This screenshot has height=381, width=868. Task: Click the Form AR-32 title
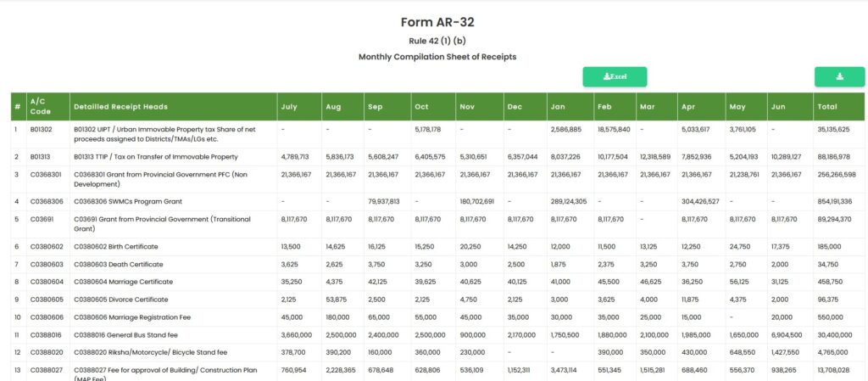coord(437,22)
